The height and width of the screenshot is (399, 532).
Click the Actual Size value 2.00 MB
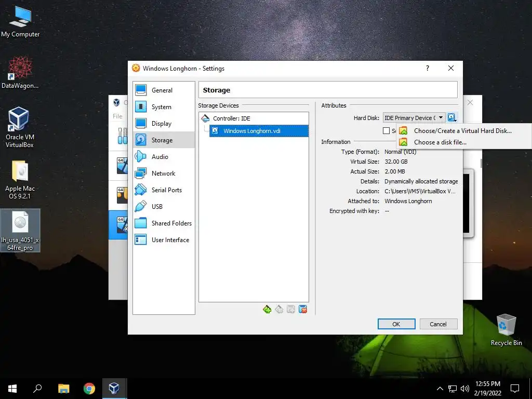pyautogui.click(x=395, y=171)
